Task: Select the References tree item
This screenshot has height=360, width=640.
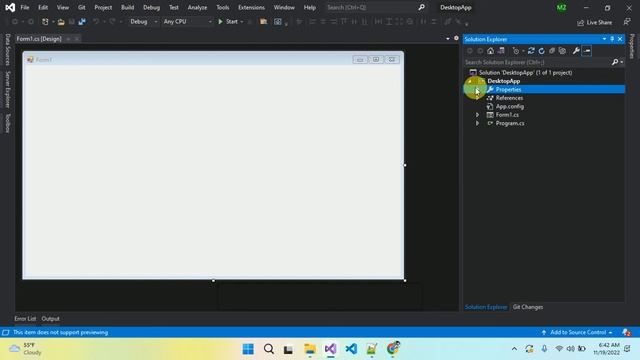Action: click(509, 98)
